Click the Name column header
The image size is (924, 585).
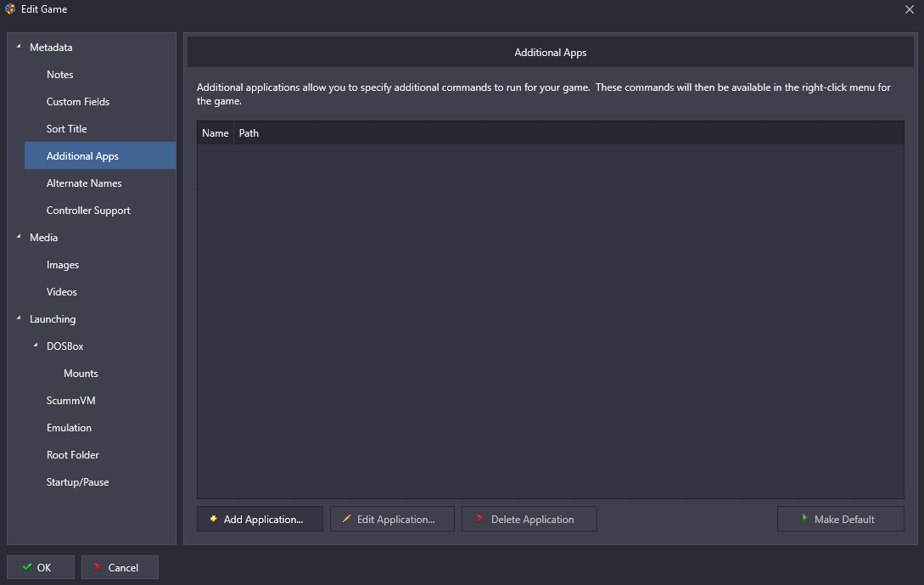[x=215, y=133]
